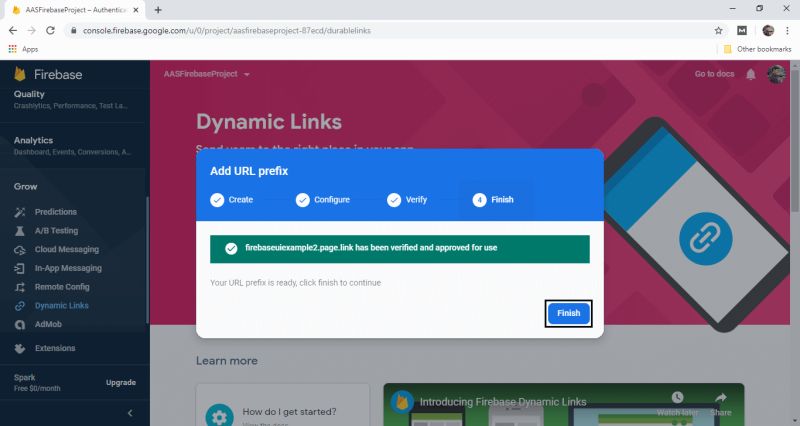Expand the Analytics section

(72, 145)
